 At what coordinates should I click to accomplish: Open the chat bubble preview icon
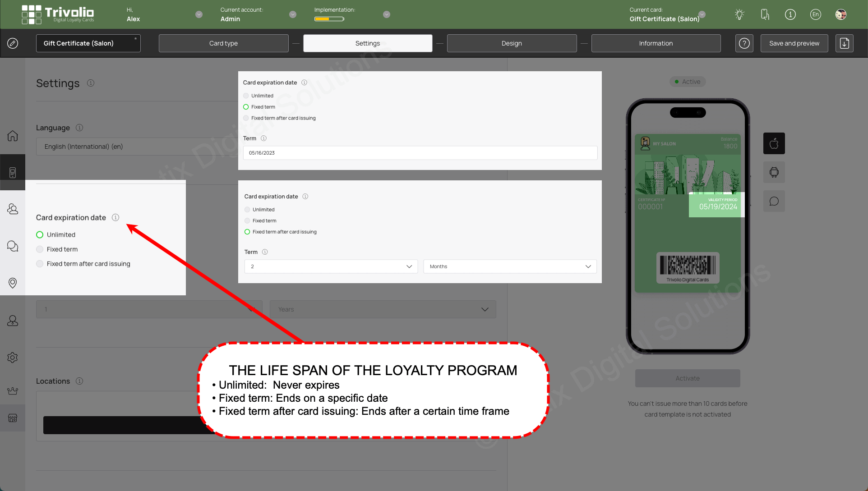click(774, 201)
